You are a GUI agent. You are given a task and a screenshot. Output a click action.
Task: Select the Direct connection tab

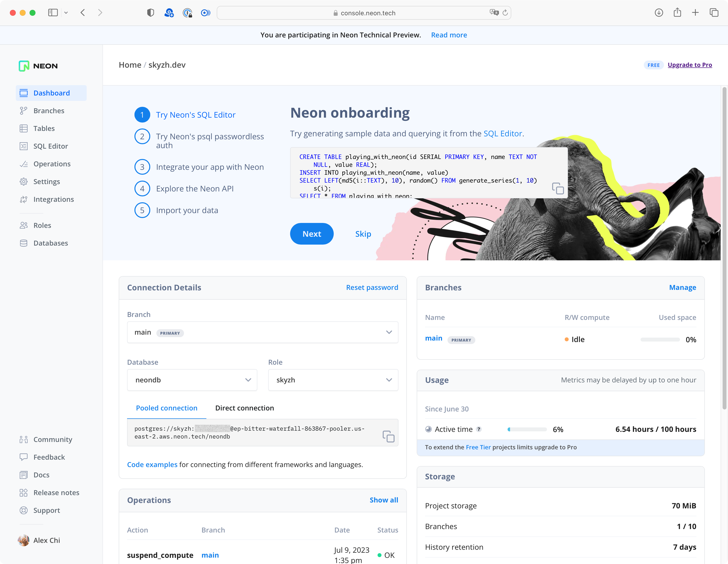245,407
